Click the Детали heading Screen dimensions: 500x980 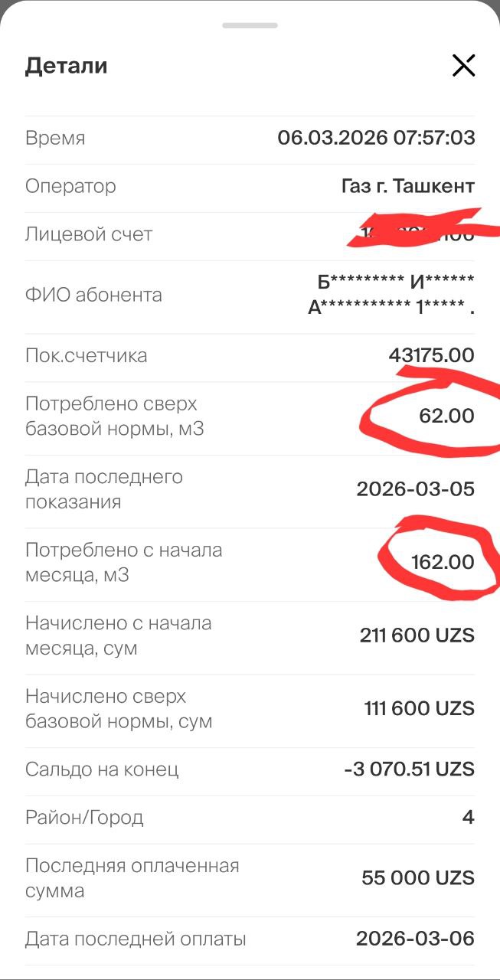pyautogui.click(x=67, y=66)
